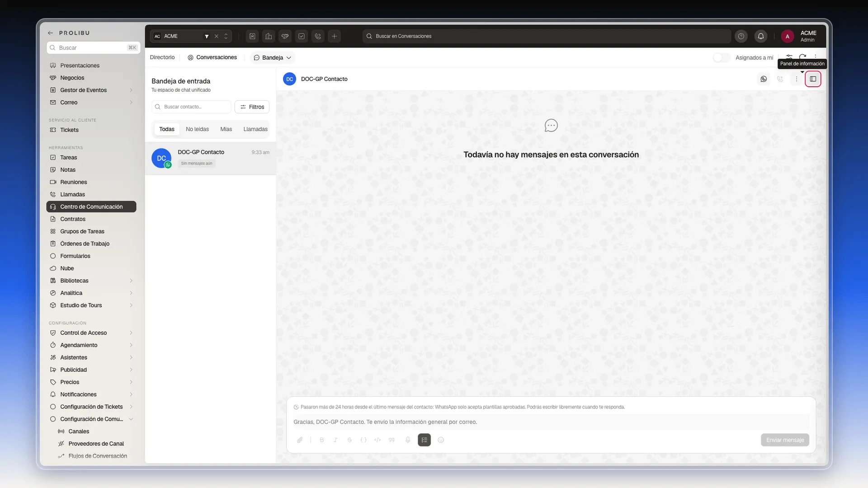
Task: Refresh the conversations list
Action: (802, 57)
